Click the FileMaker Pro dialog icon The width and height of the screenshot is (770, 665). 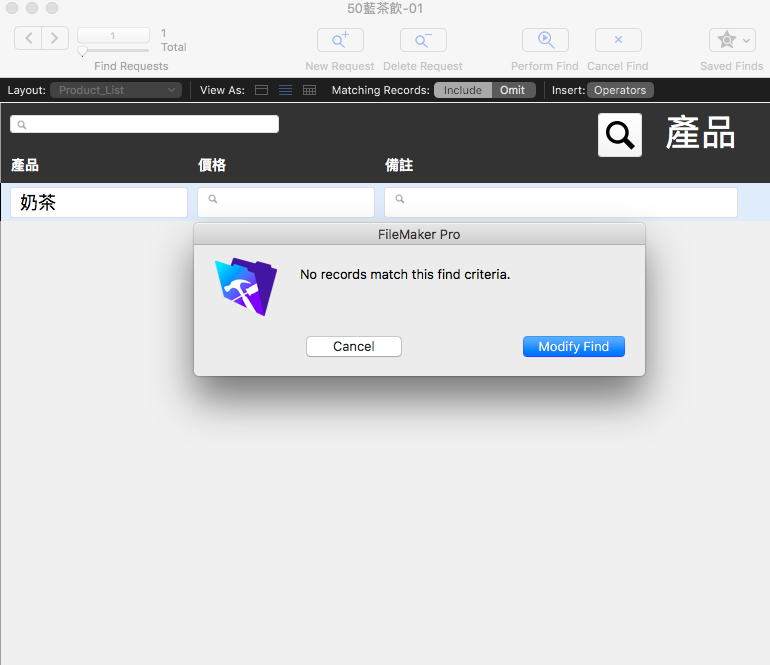click(246, 286)
